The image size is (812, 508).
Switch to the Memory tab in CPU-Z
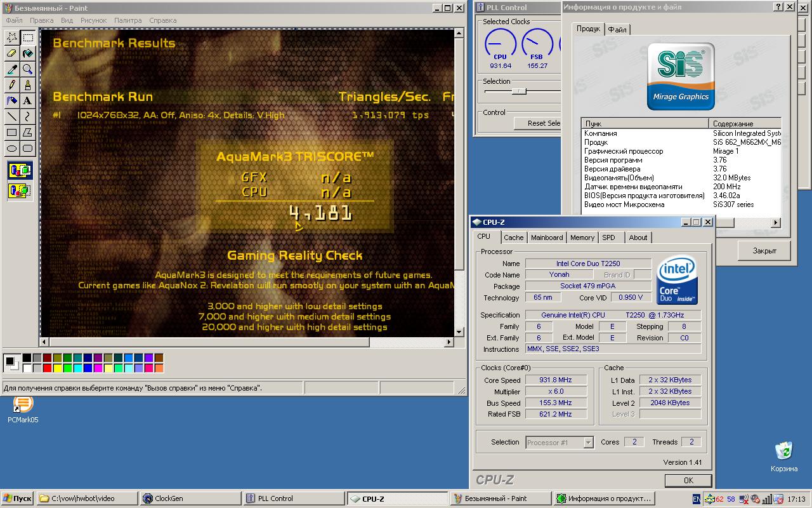(582, 237)
